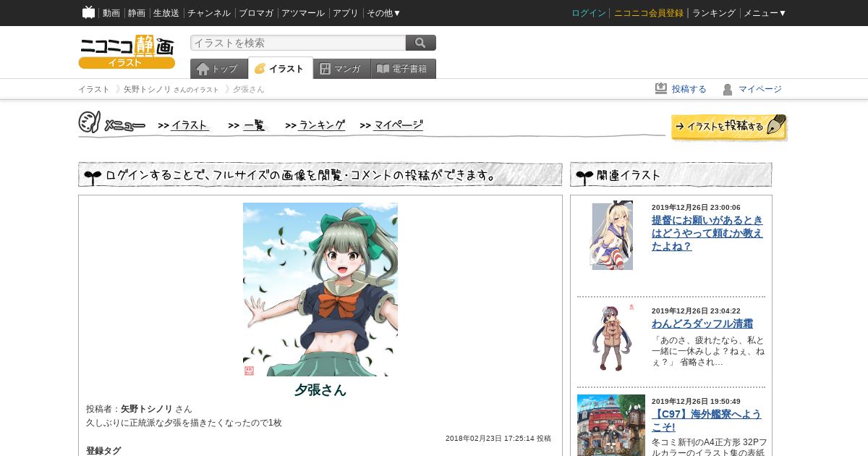Click thumbnail of わんどろダッフル清霜
The width and height of the screenshot is (868, 456).
tap(613, 337)
